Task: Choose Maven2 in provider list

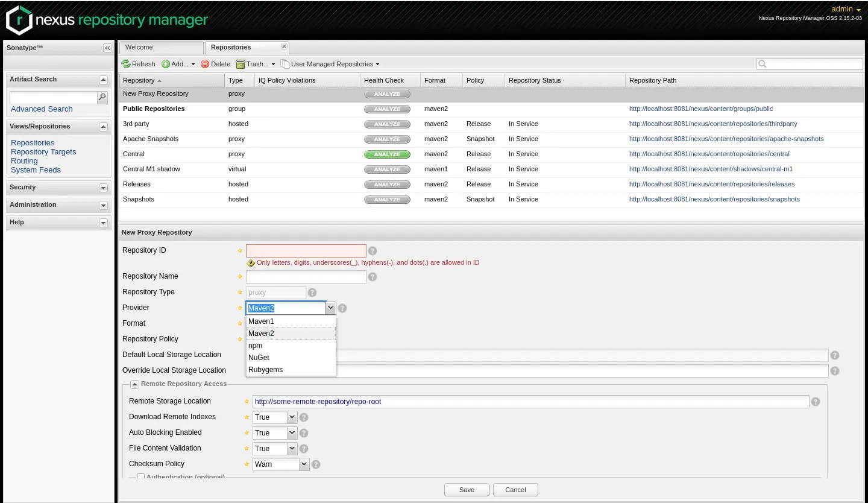Action: (291, 334)
